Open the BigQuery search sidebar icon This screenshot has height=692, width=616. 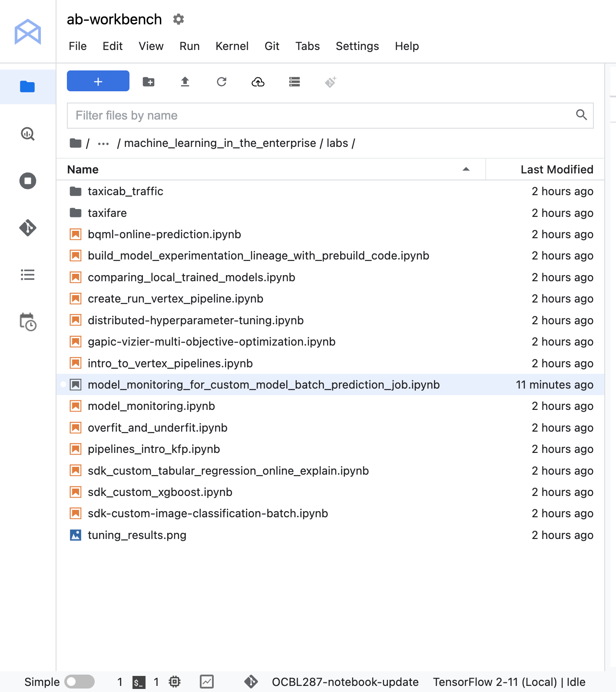coord(28,134)
